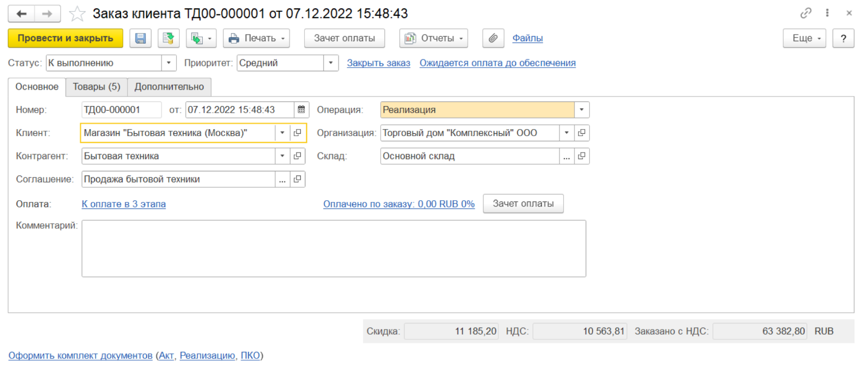
Task: Open the Склад warehouse record icon
Action: [581, 156]
